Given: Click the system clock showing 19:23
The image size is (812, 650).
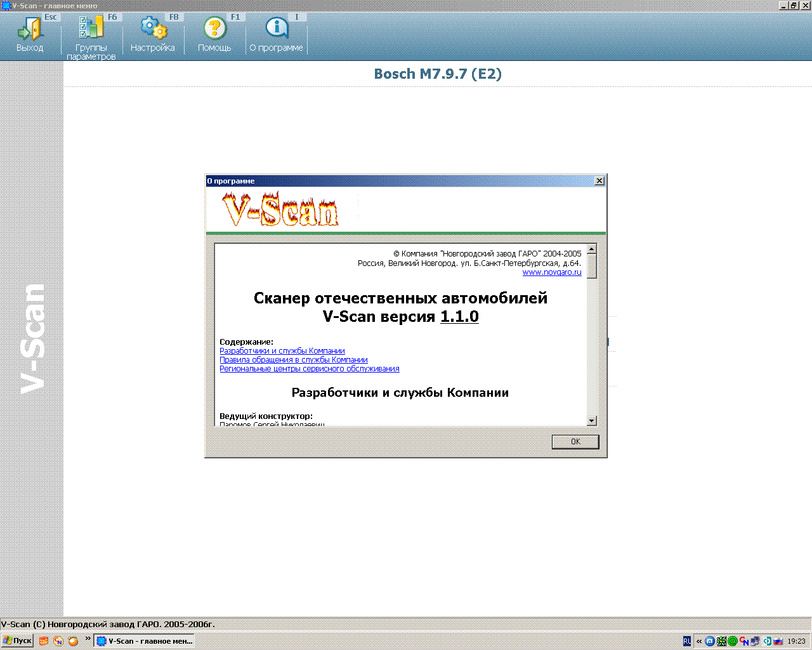Looking at the screenshot, I should tap(796, 641).
